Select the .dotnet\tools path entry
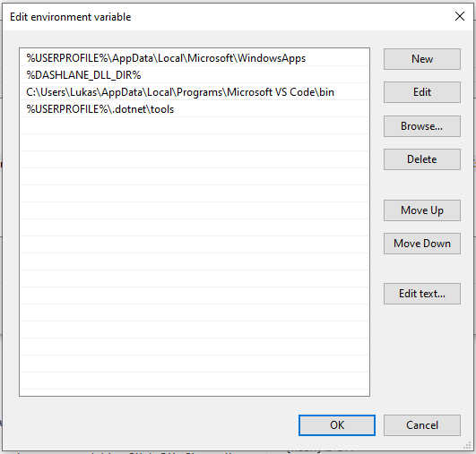This screenshot has height=454, width=476. tap(195, 109)
